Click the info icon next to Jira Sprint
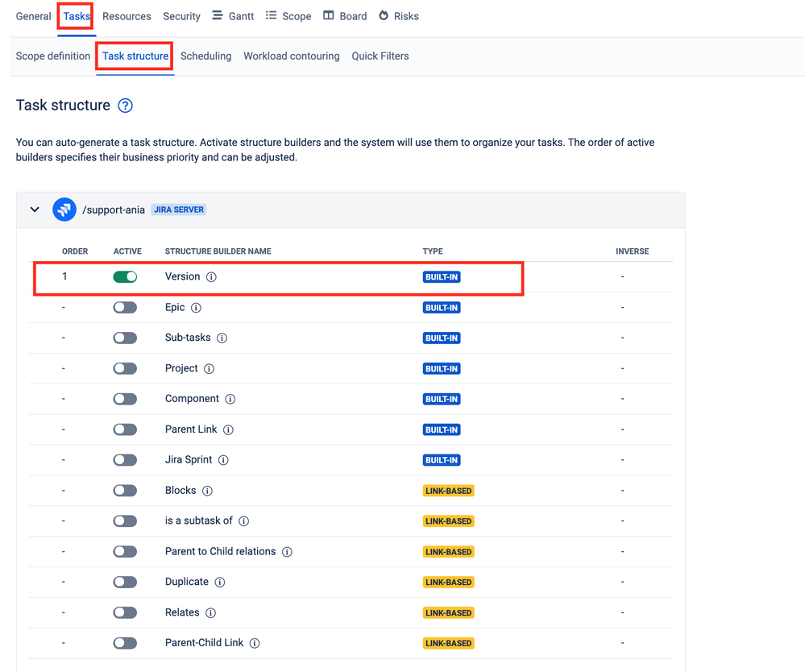Viewport: 805px width, 672px height. (x=223, y=460)
